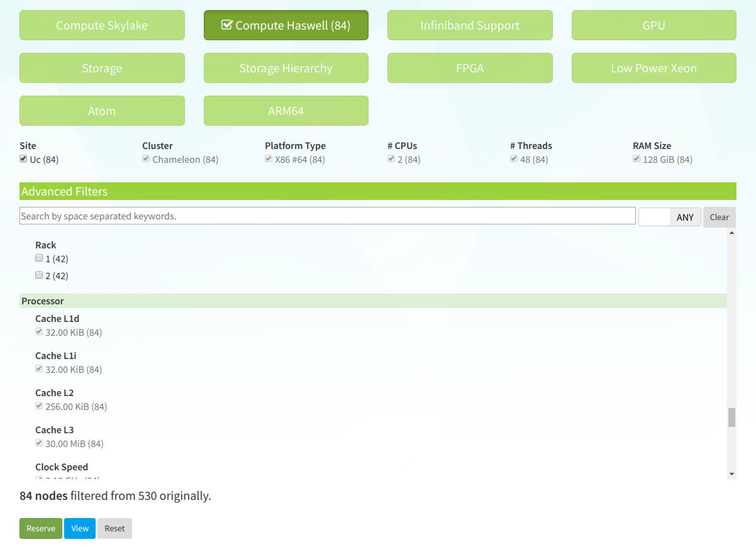Toggle Cache L2 256.00 KiB checkbox
The width and height of the screenshot is (756, 547).
tap(39, 406)
